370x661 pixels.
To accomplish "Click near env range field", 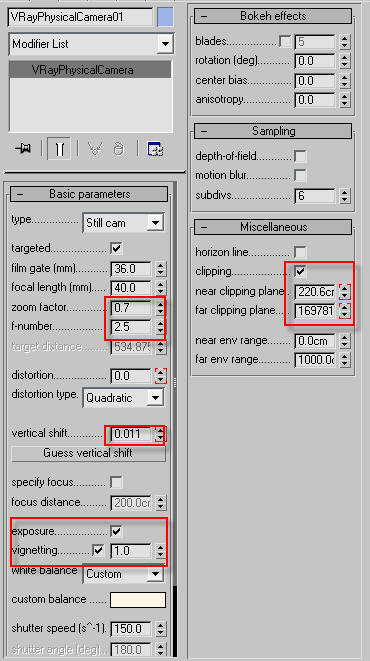I will point(315,341).
